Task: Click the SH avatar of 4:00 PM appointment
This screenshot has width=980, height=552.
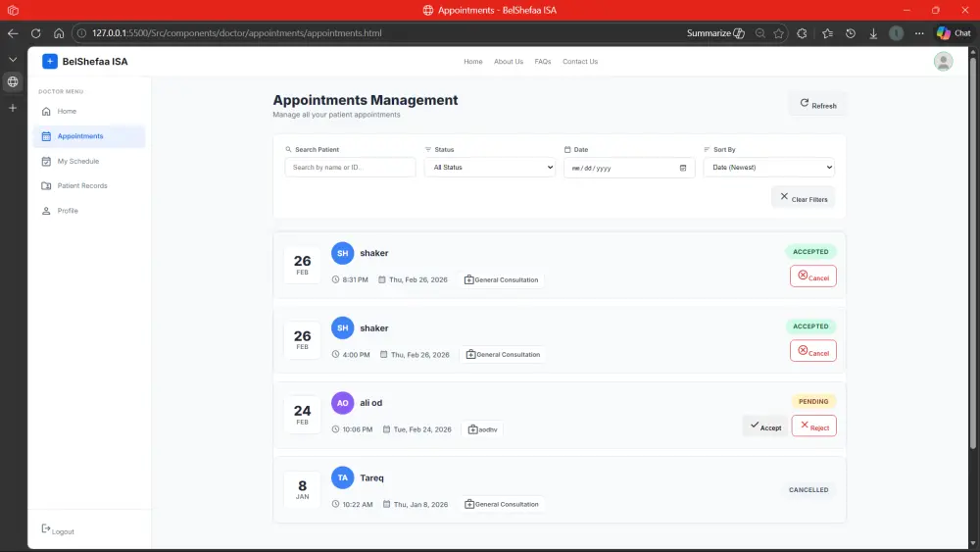Action: [x=342, y=328]
